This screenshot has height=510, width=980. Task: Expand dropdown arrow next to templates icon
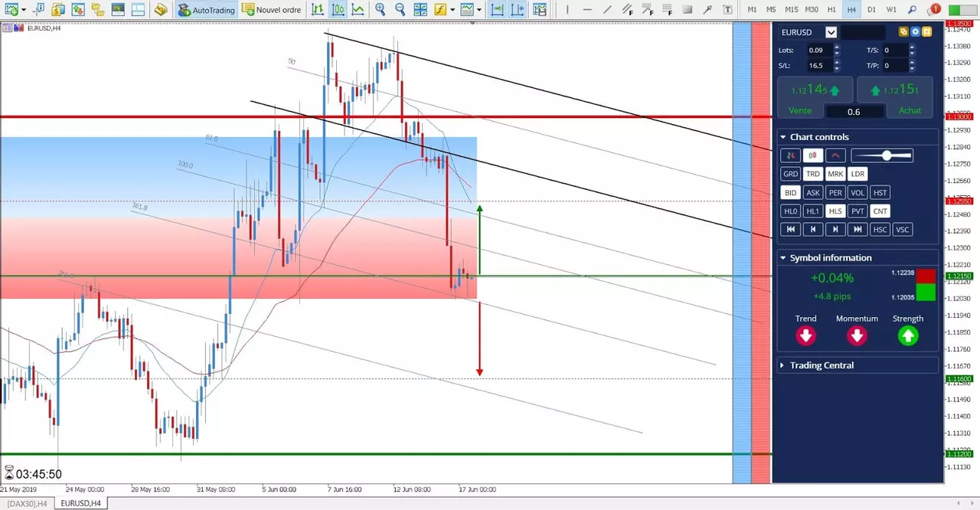coord(480,10)
